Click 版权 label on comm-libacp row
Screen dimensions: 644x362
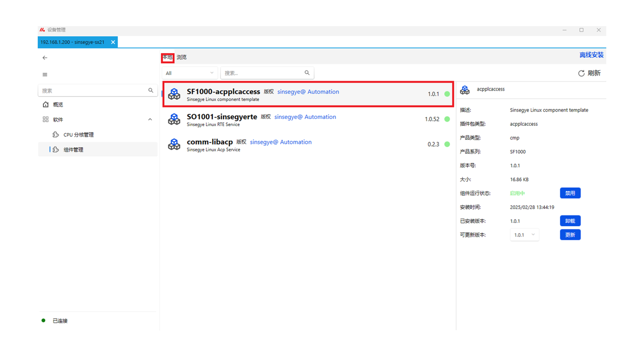[241, 142]
